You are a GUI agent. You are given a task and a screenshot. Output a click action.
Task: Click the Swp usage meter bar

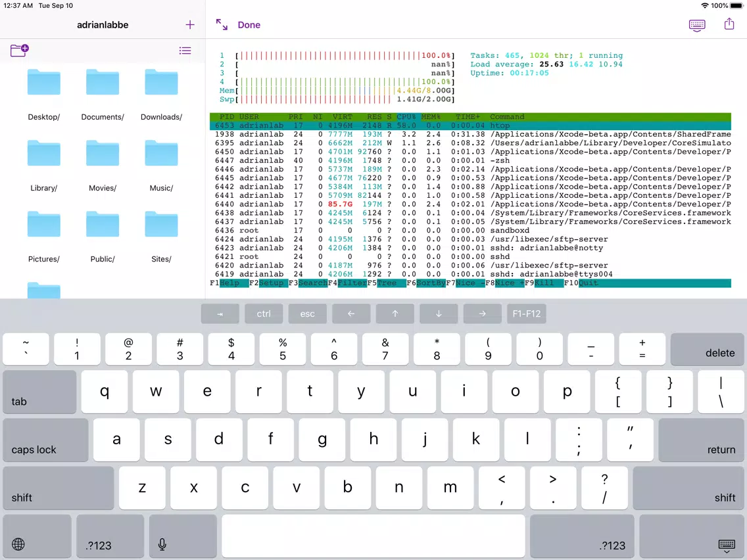pos(337,99)
